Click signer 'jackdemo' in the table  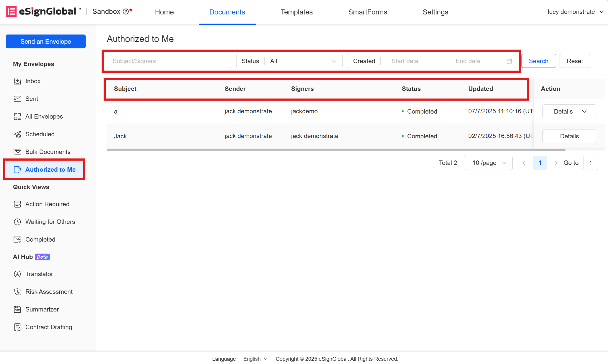click(x=304, y=111)
